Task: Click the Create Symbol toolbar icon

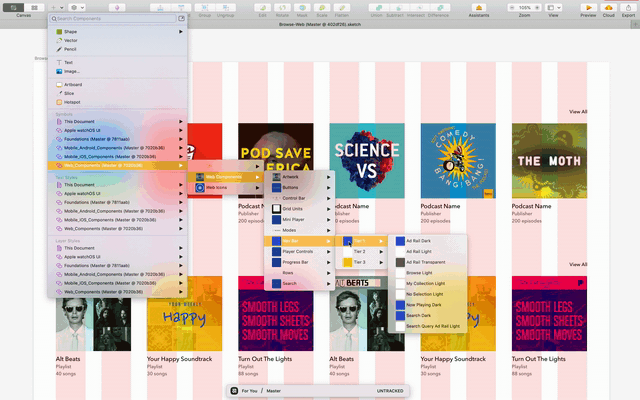Action: tap(117, 7)
